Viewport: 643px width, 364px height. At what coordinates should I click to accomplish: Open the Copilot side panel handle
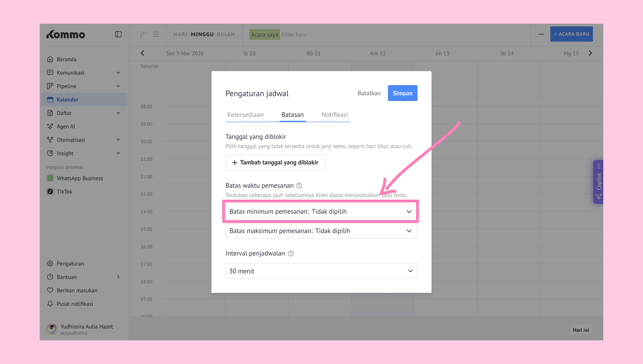(x=598, y=182)
